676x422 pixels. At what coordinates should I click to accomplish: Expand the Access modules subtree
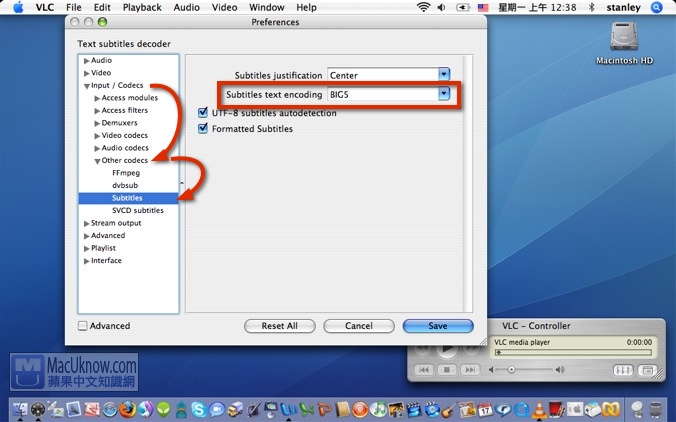point(97,98)
